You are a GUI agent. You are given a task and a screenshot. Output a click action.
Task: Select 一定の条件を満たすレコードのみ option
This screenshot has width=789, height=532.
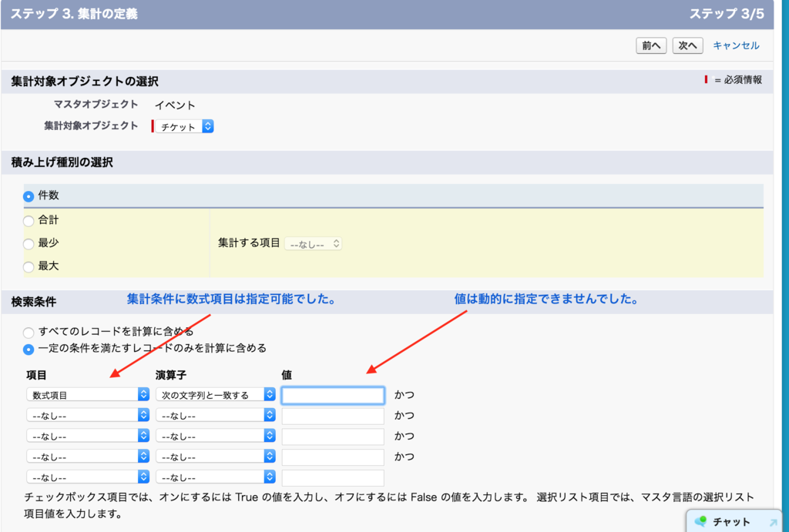[29, 349]
